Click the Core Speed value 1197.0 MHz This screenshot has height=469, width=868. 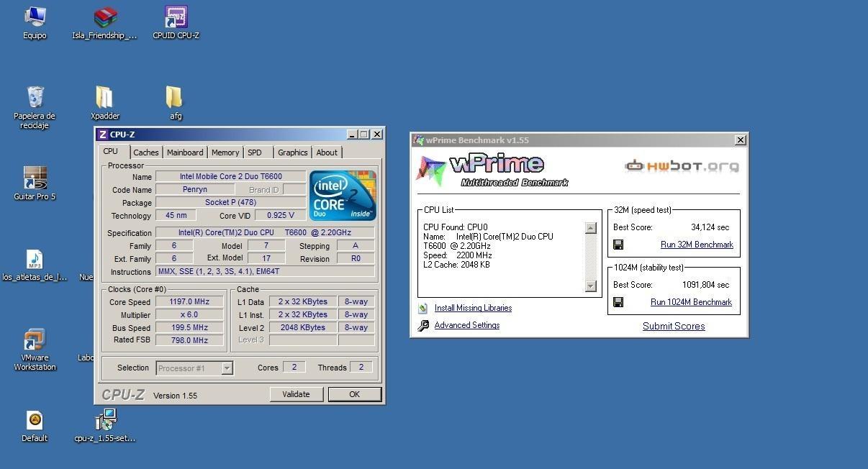click(190, 302)
